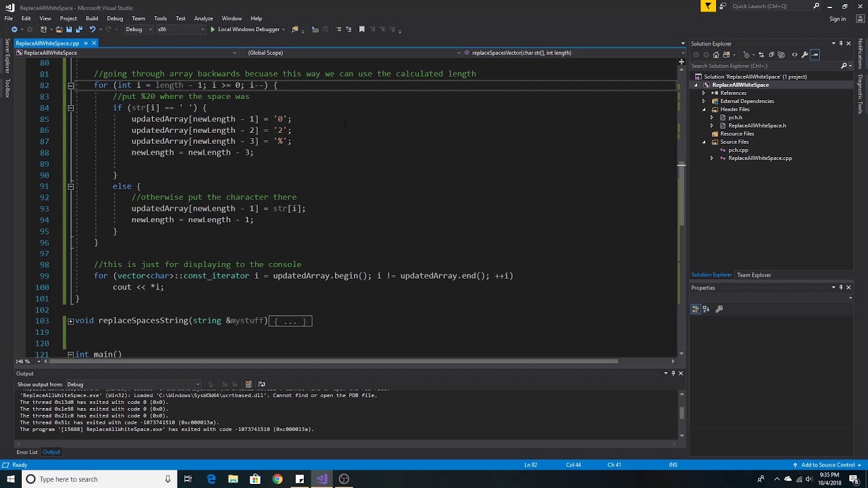Click the Open File folder icon
Image resolution: width=868 pixels, height=488 pixels.
[59, 29]
